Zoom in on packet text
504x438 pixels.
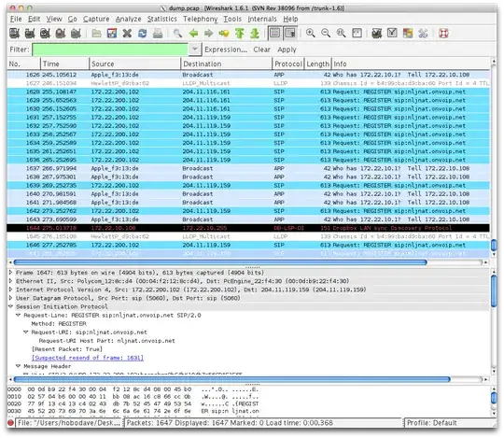pyautogui.click(x=311, y=33)
